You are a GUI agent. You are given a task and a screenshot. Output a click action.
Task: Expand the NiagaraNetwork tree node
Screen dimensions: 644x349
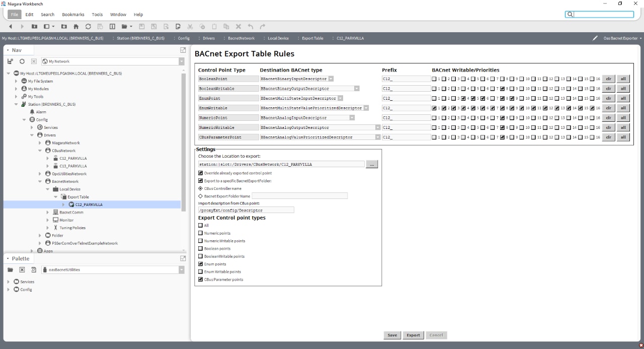pos(40,143)
